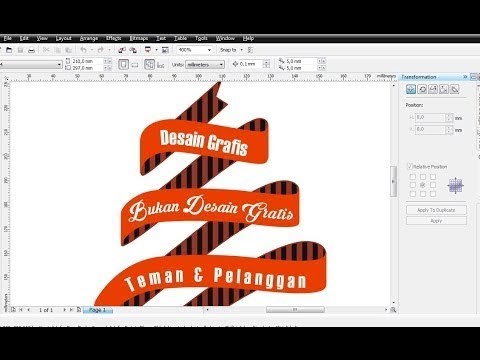Select Rotate mode in Transformation docker

422,89
